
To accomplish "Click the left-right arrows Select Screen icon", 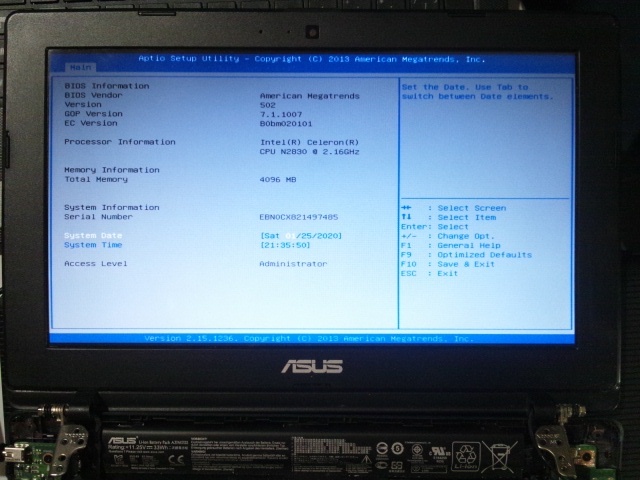I will (x=406, y=208).
